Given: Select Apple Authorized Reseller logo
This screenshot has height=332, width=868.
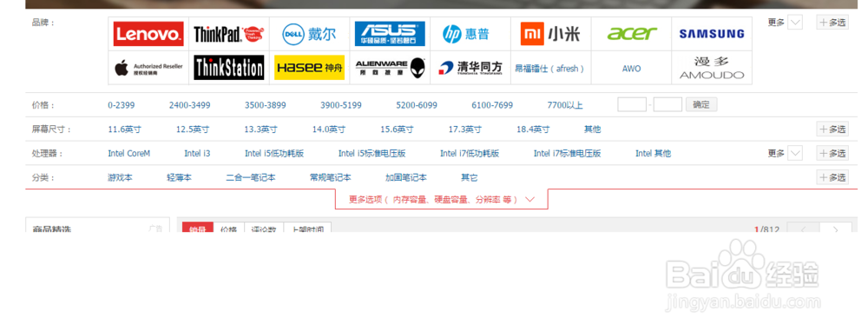Looking at the screenshot, I should [x=148, y=68].
